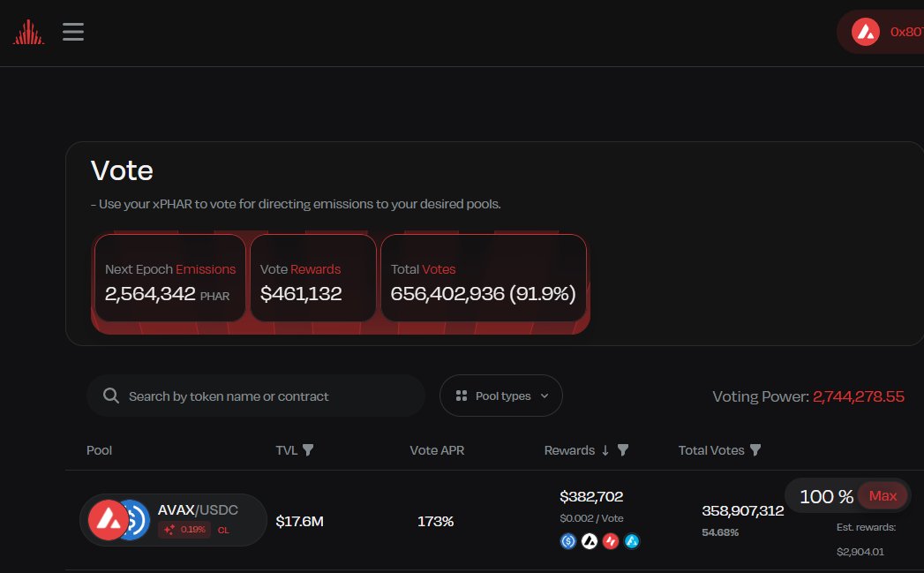The width and height of the screenshot is (924, 573).
Task: Click the Pool column header
Action: [x=99, y=450]
